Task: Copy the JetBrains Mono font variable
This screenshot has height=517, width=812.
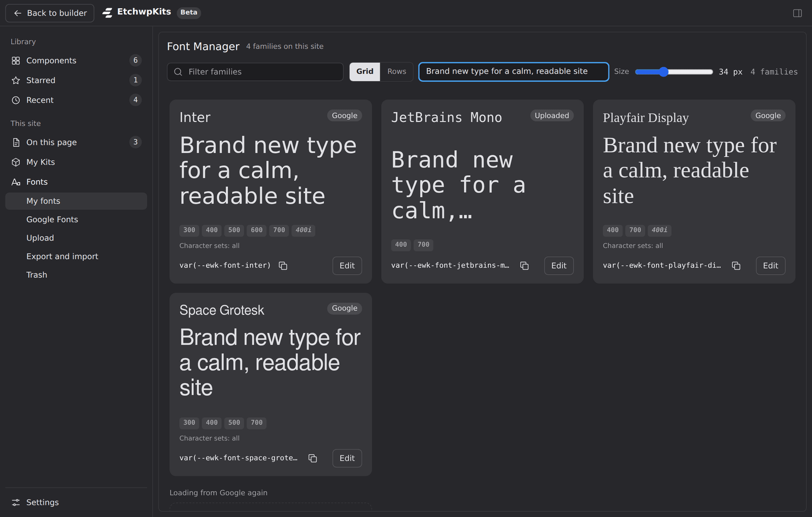Action: click(x=524, y=266)
